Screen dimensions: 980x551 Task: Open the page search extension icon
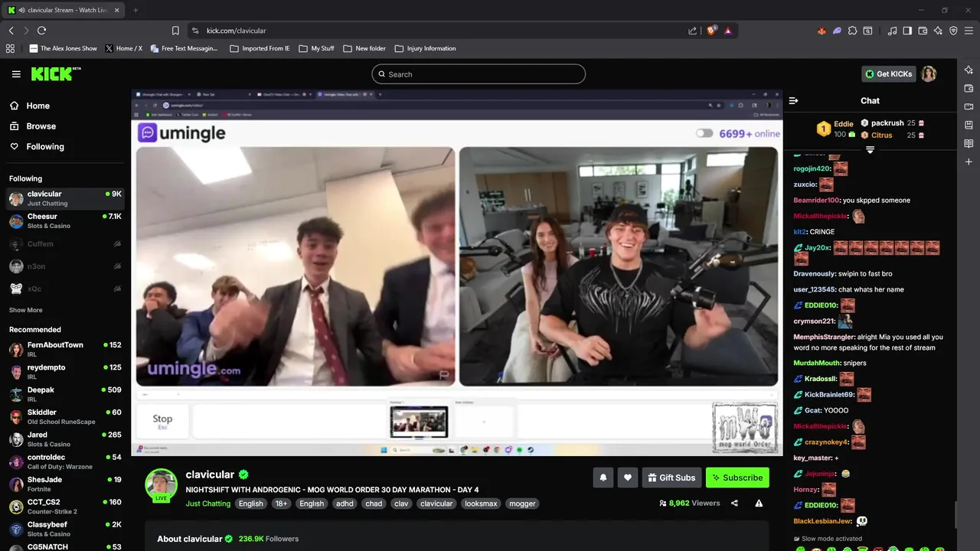[867, 31]
